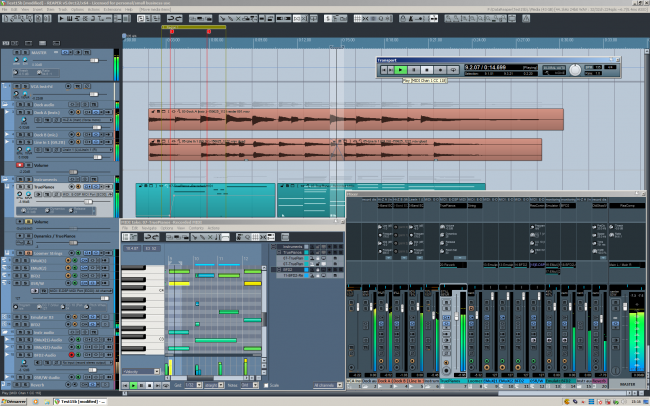
Task: Go to project start in Transport window
Action: 384,70
